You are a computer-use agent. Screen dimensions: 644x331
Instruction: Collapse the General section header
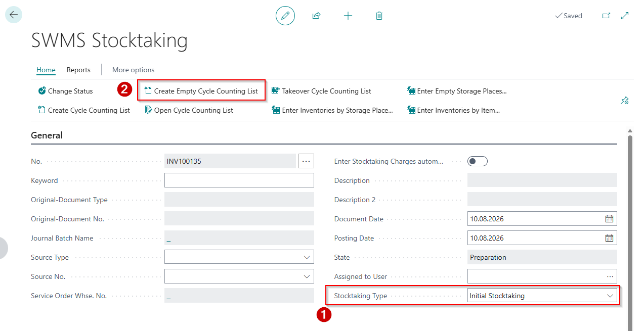[47, 135]
